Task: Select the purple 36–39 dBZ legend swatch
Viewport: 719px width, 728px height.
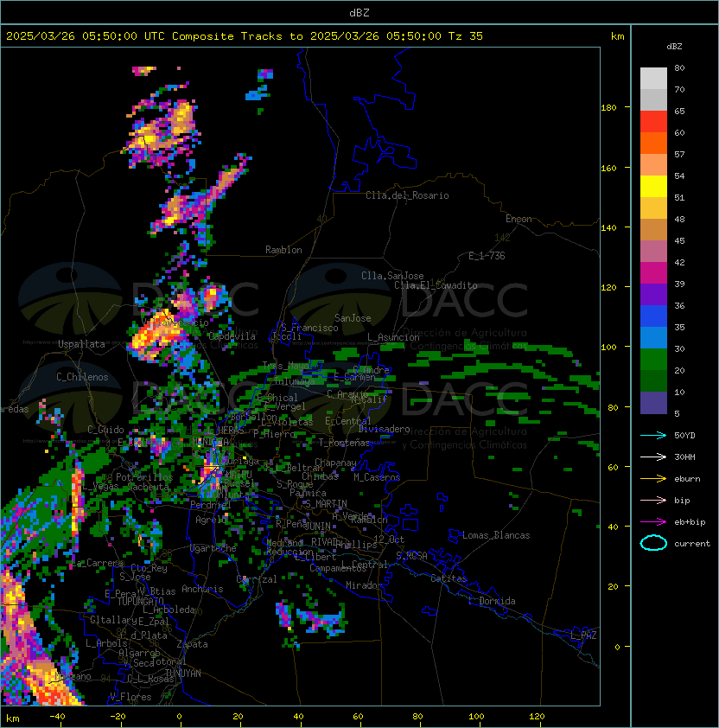Action: 653,294
